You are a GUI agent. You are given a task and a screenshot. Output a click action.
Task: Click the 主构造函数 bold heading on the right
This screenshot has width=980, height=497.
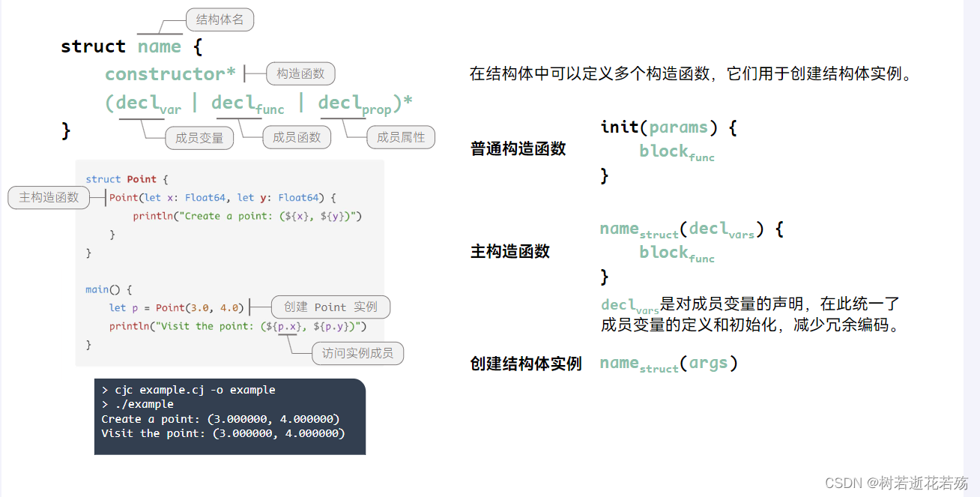(x=509, y=251)
